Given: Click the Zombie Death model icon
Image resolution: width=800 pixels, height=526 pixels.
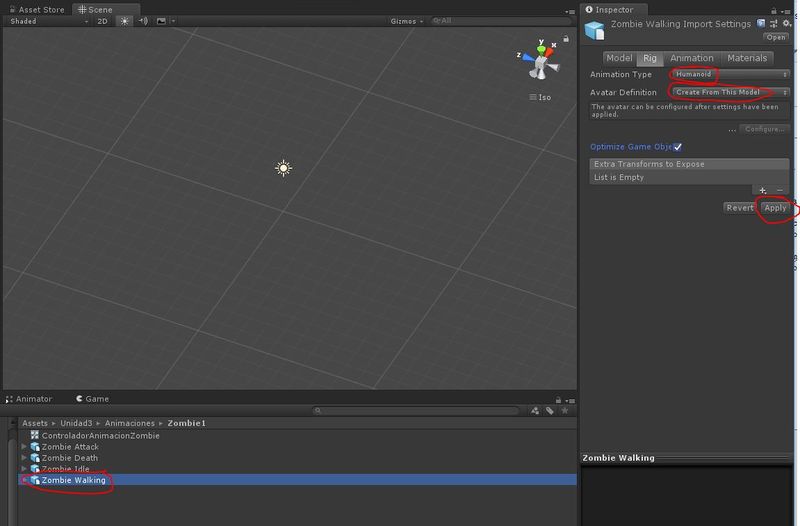Looking at the screenshot, I should (x=35, y=458).
